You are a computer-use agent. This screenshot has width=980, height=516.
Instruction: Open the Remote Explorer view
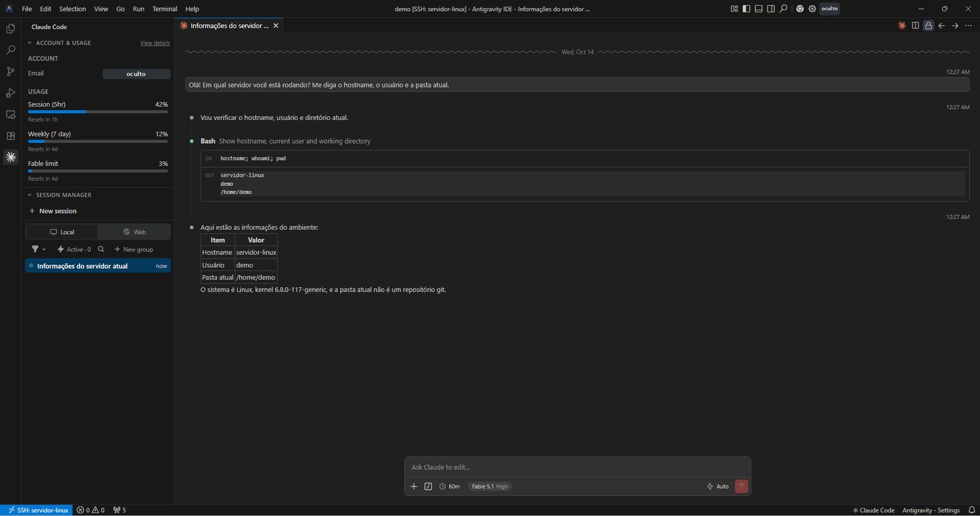pyautogui.click(x=10, y=114)
